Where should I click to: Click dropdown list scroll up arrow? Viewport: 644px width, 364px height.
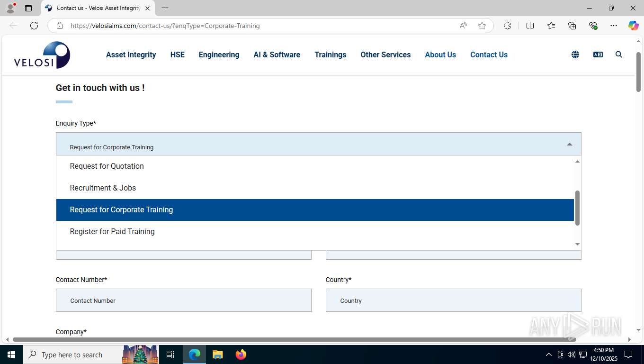[577, 162]
